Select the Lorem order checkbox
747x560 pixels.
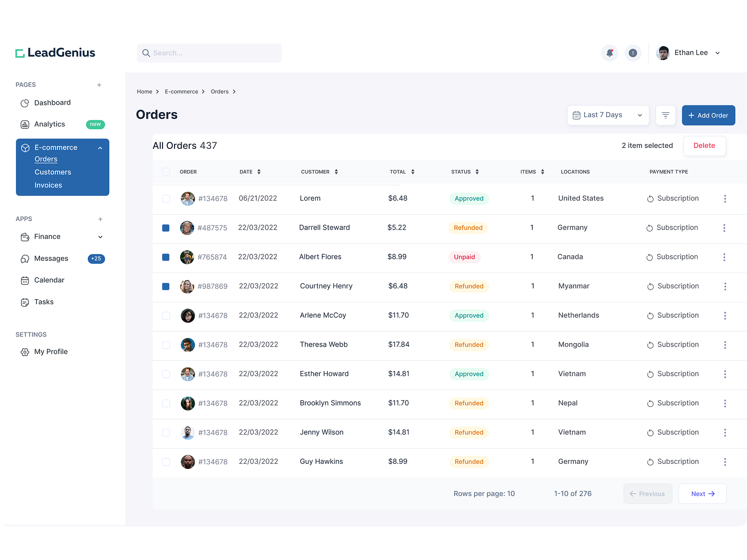(x=166, y=198)
